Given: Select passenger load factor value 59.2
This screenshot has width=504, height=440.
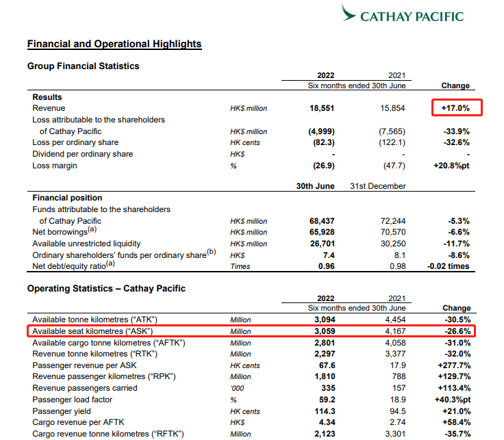Looking at the screenshot, I should (327, 400).
